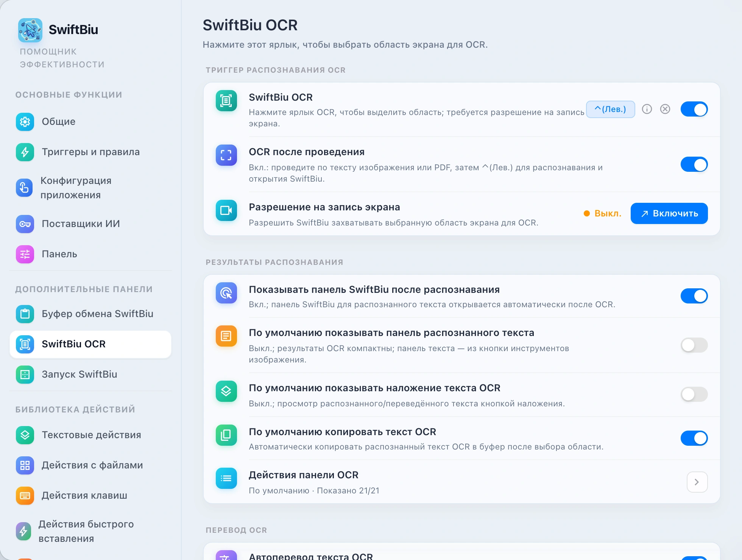Go to Текстовые действия library

[90, 435]
